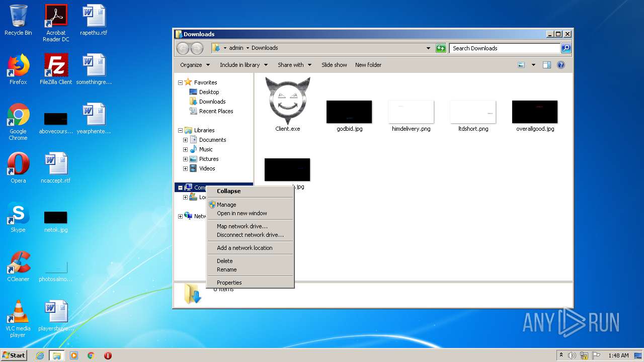Expand the Music library node
This screenshot has height=362, width=644.
click(185, 149)
